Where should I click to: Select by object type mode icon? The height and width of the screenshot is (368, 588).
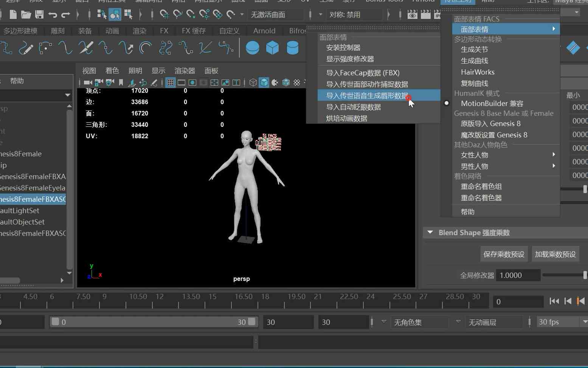pos(115,14)
